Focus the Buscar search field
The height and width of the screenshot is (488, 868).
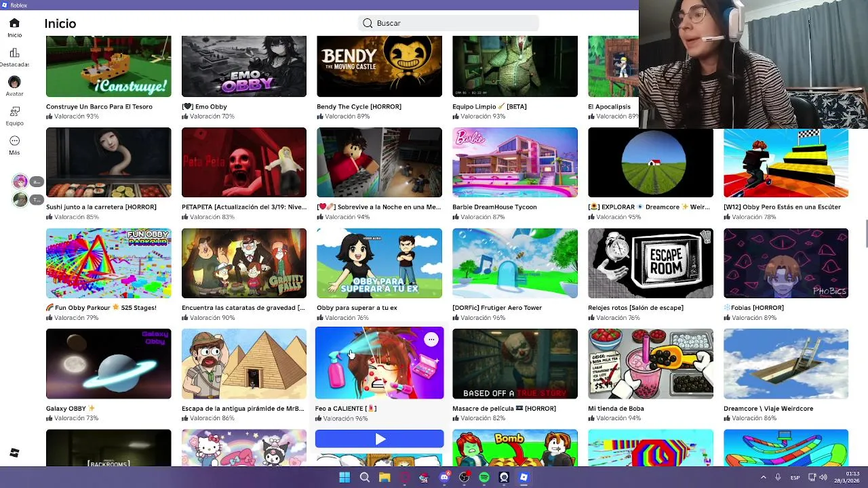(448, 23)
